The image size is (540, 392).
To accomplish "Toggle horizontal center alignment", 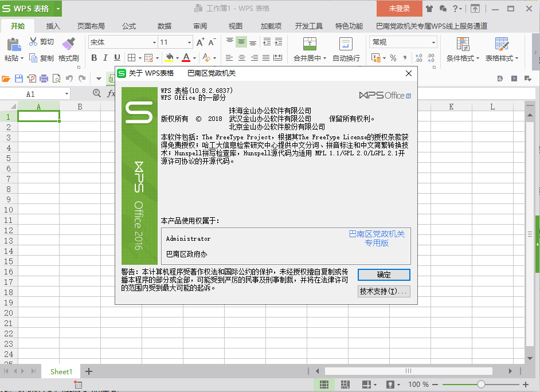I will (242, 58).
